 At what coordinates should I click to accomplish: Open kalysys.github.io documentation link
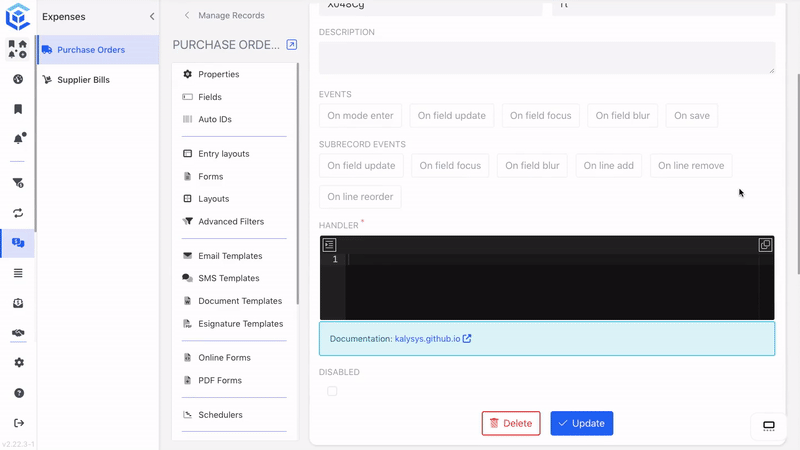(x=433, y=339)
